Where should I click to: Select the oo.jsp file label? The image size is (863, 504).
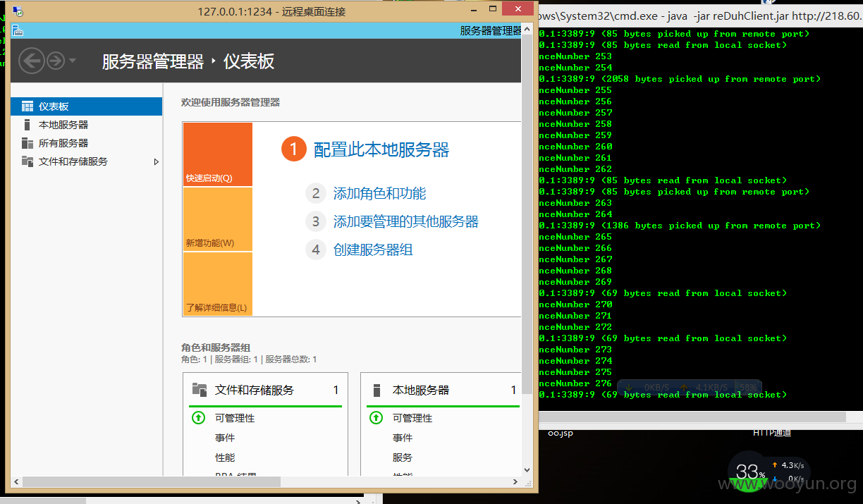[x=561, y=433]
